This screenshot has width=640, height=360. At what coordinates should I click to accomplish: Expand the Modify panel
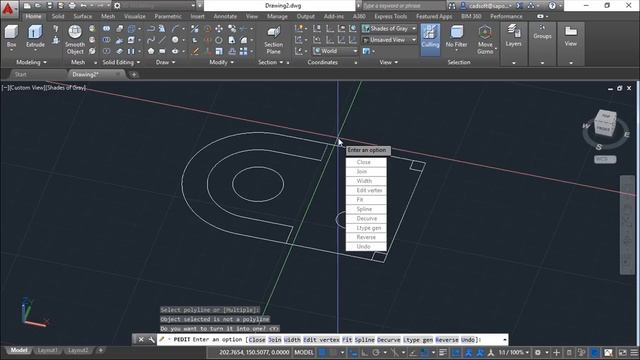[222, 62]
